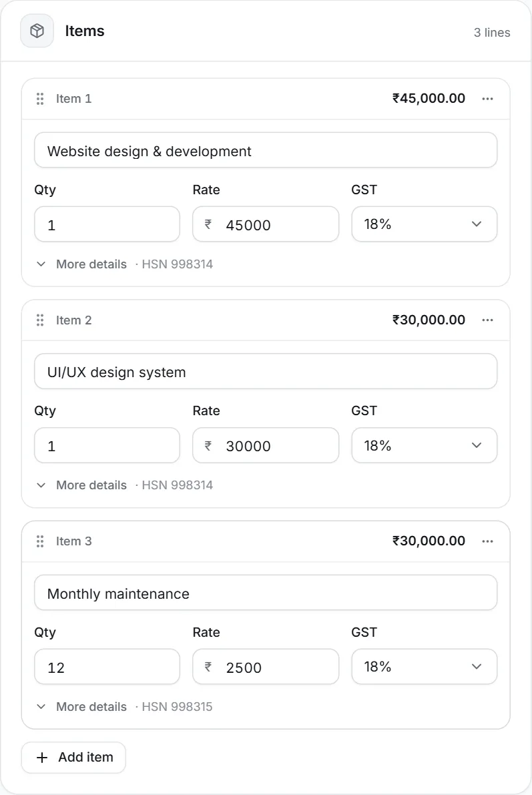Click the GST label of Item 3
This screenshot has height=795, width=532.
tap(364, 632)
